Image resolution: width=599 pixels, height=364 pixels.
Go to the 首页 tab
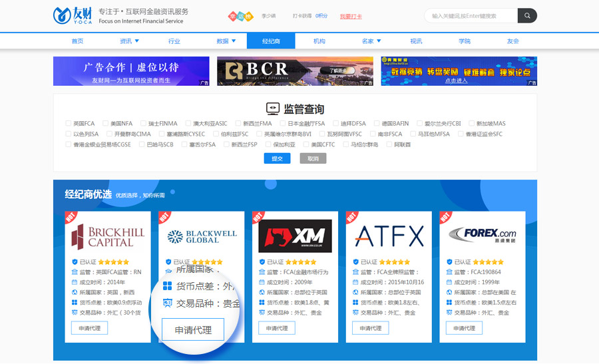pos(77,41)
